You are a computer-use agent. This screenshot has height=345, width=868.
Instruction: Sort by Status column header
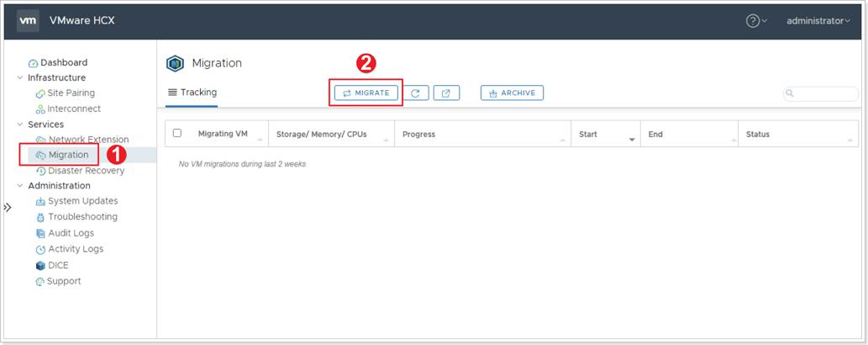tap(757, 135)
